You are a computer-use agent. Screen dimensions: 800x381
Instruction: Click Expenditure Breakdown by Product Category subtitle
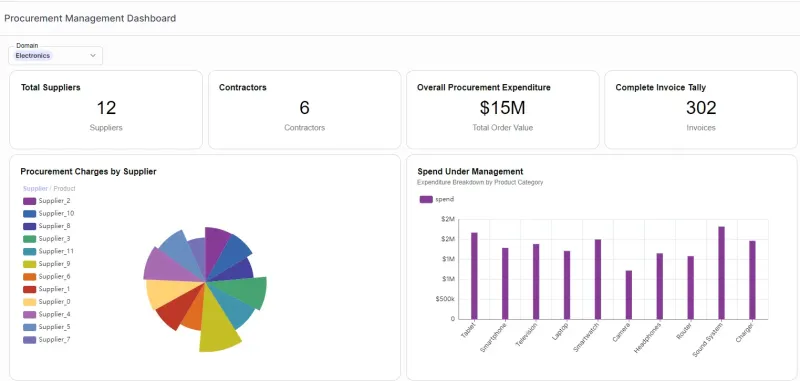click(x=480, y=182)
